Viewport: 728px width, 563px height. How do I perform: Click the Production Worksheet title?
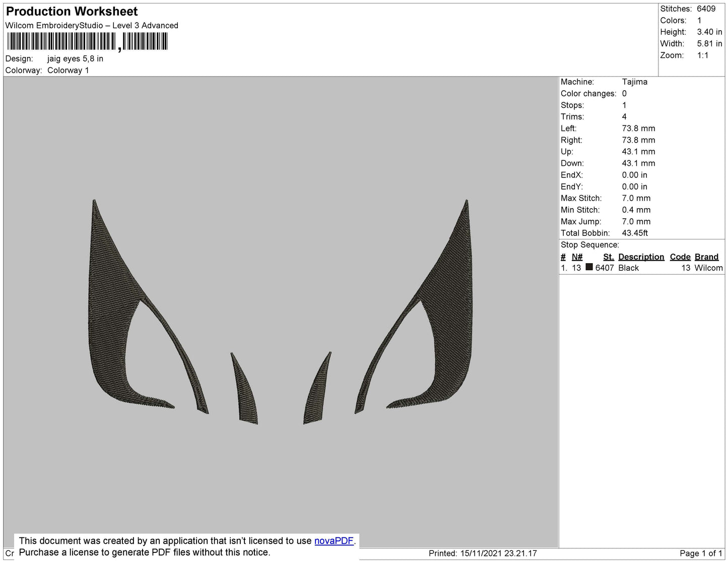coord(72,11)
